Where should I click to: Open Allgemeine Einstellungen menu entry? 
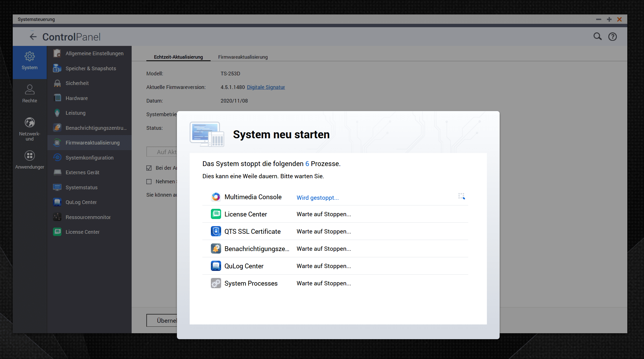coord(89,53)
